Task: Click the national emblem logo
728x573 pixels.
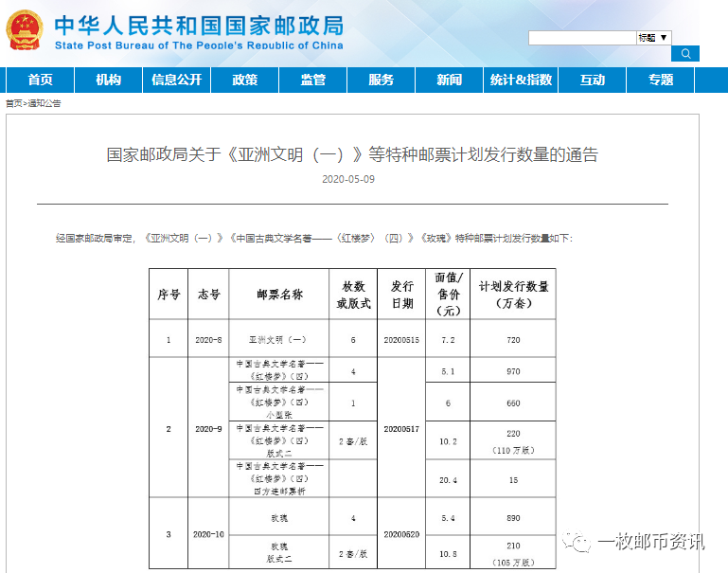Action: tap(25, 30)
